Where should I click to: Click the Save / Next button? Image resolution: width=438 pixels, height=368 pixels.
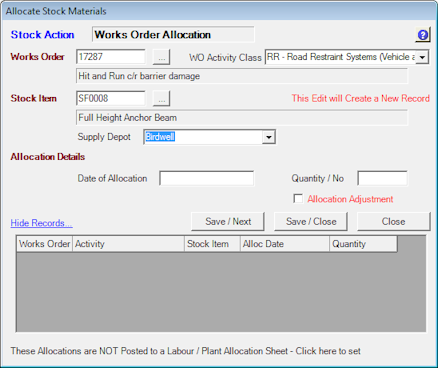click(228, 221)
